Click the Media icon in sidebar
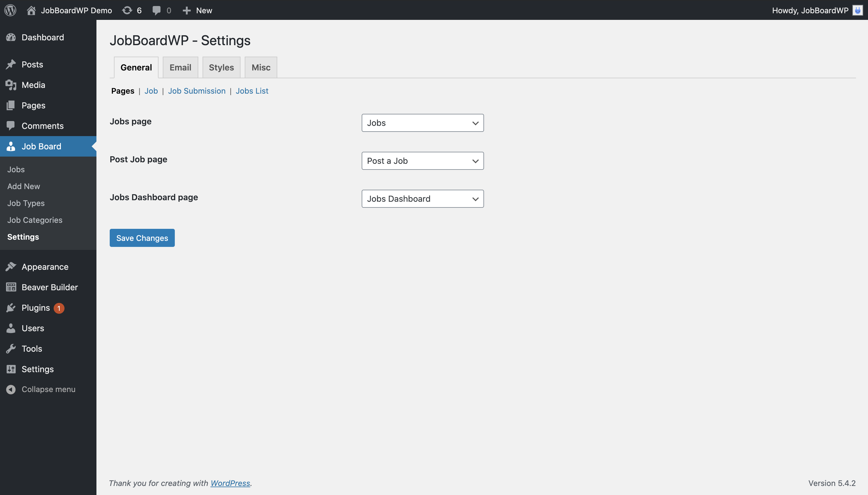 11,85
